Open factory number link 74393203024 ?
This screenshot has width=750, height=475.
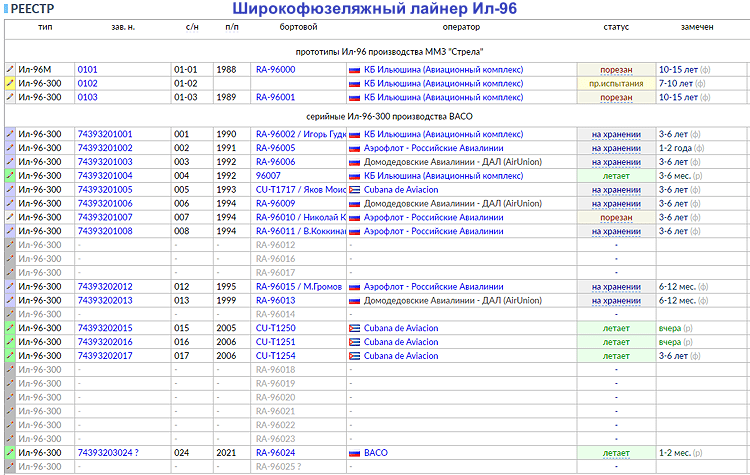click(x=108, y=453)
